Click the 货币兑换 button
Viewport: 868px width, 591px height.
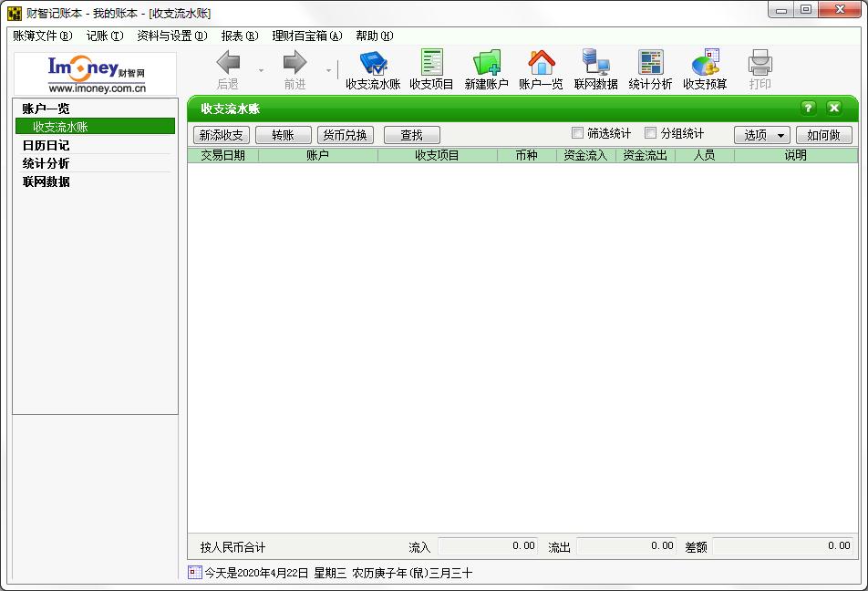(x=346, y=135)
